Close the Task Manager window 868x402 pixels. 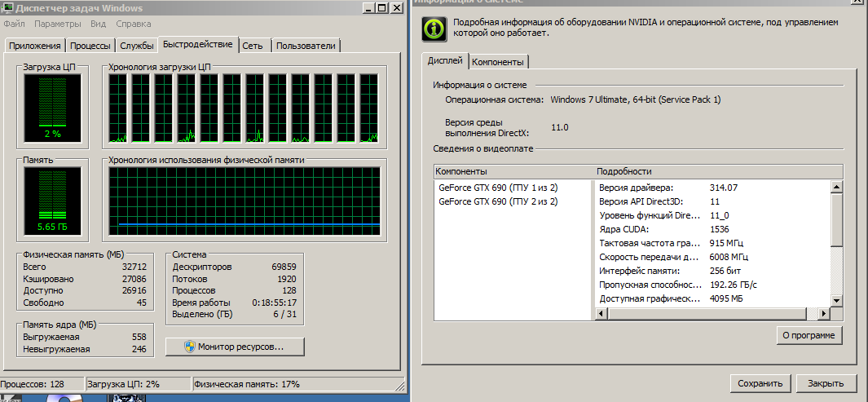(x=396, y=8)
